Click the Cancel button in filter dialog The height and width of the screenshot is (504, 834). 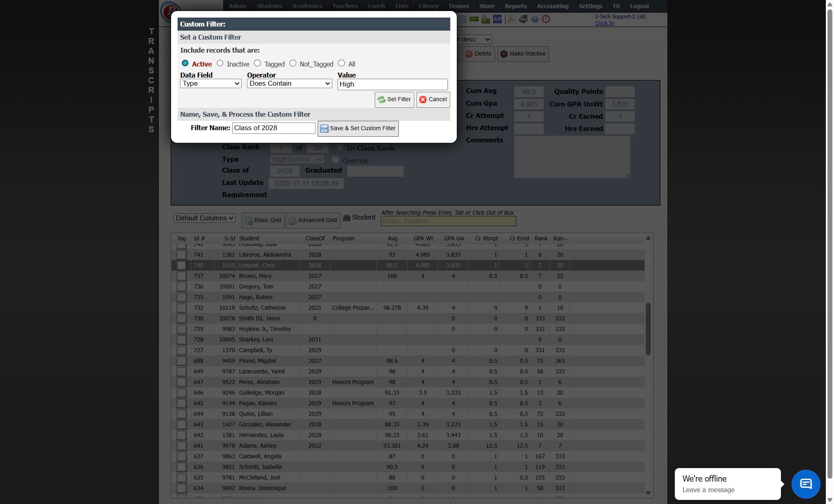coord(433,100)
